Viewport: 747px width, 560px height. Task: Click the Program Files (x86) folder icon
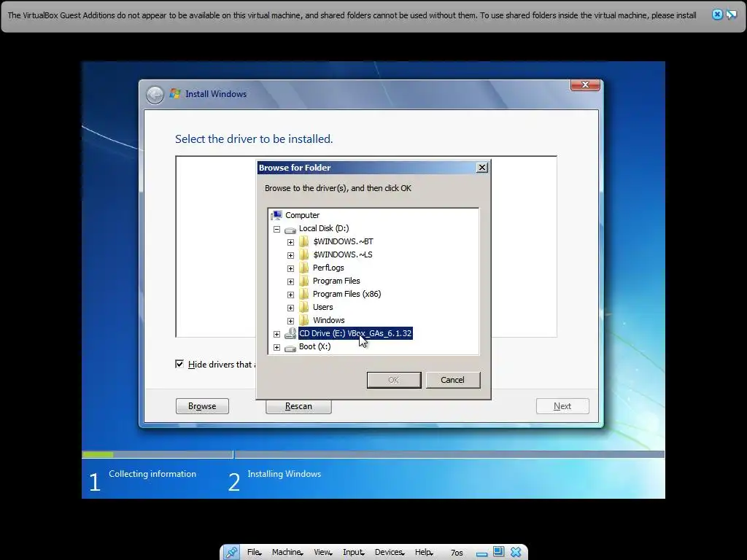coord(303,294)
